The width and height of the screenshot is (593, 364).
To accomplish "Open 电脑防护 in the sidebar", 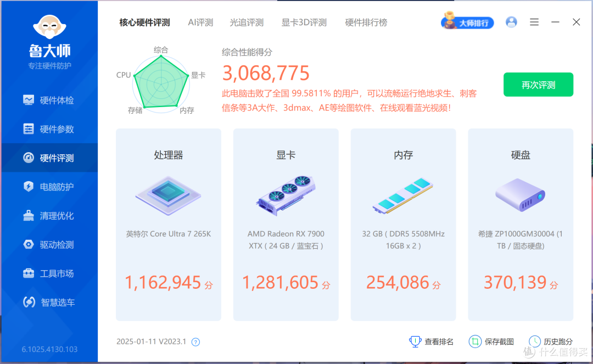I will (49, 187).
